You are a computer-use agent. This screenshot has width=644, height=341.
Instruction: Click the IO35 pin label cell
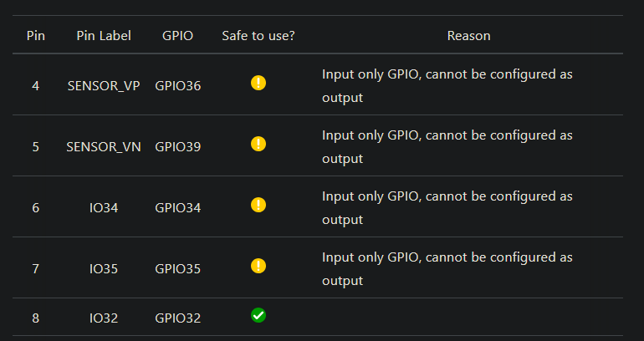tap(104, 269)
